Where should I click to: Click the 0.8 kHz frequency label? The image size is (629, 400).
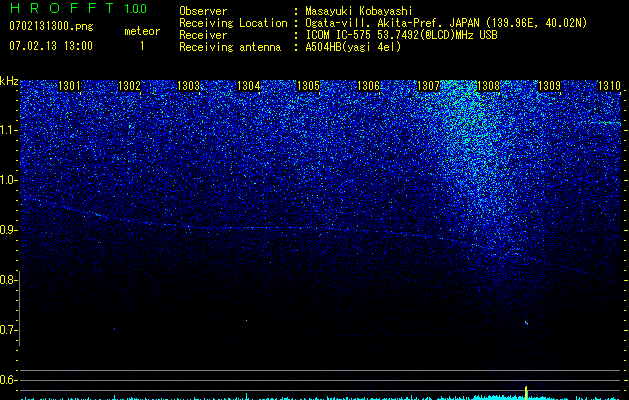[x=9, y=280]
